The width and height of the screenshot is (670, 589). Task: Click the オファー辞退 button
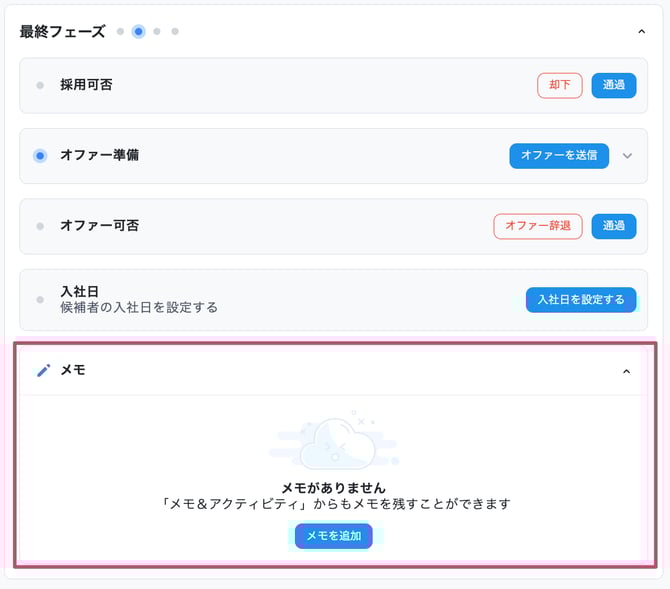[538, 226]
